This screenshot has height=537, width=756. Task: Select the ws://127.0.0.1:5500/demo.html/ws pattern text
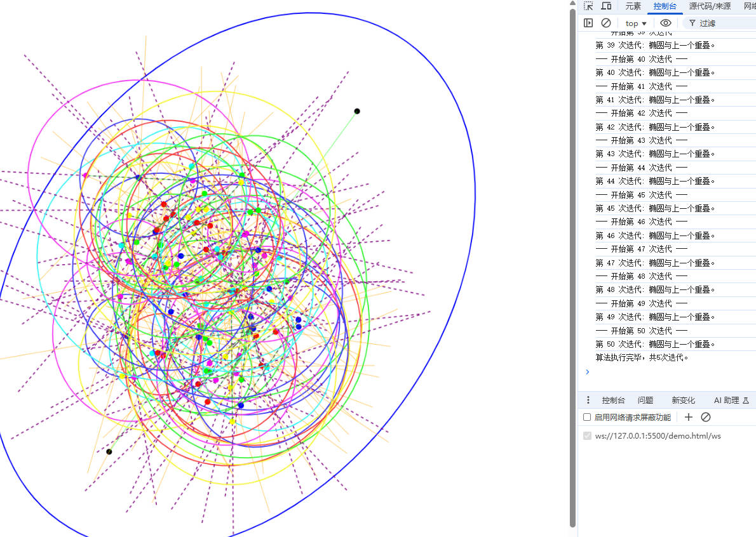coord(658,436)
